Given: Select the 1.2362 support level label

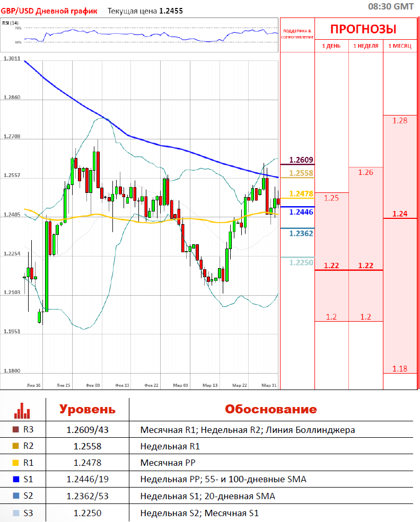Looking at the screenshot, I should [301, 232].
